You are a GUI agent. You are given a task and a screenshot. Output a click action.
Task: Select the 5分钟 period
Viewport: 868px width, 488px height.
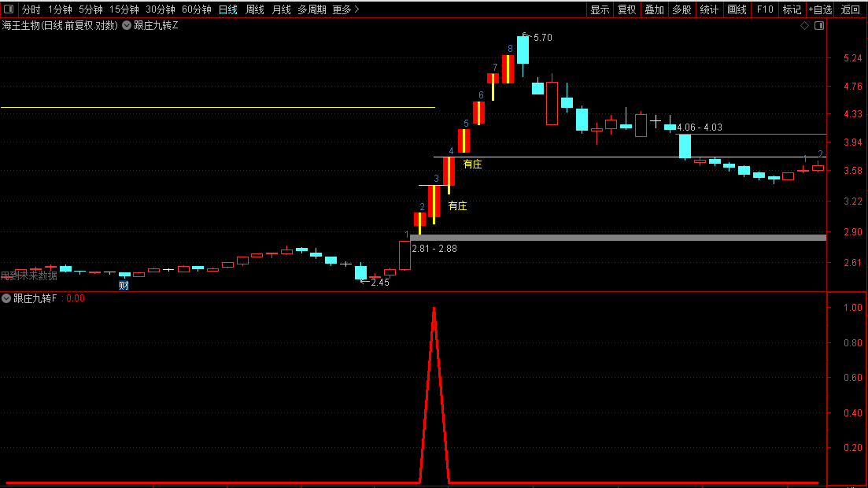[90, 9]
